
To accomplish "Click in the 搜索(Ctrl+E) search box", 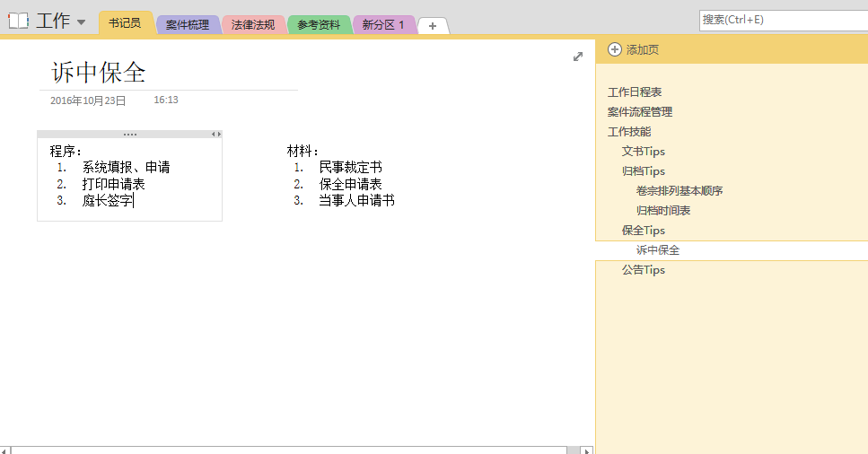I will click(784, 20).
